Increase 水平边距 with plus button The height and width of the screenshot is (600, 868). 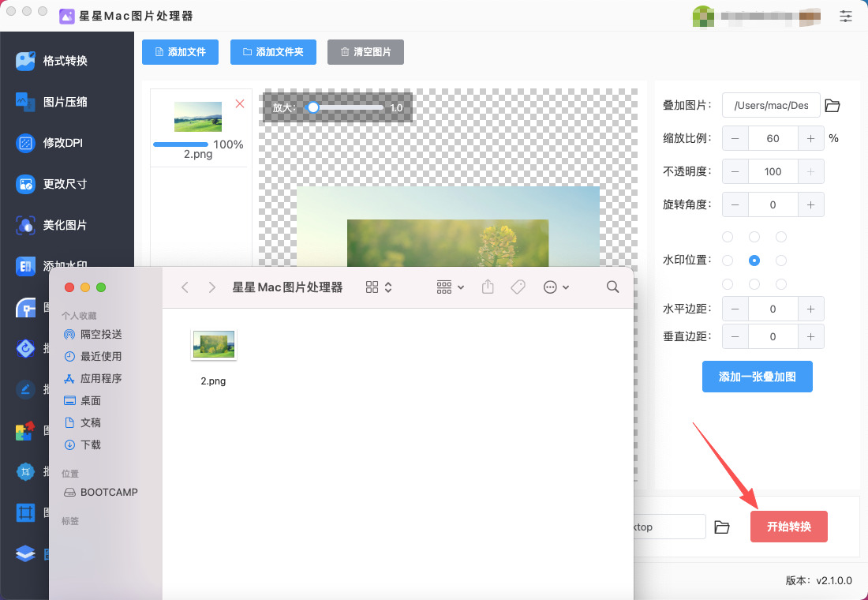810,309
